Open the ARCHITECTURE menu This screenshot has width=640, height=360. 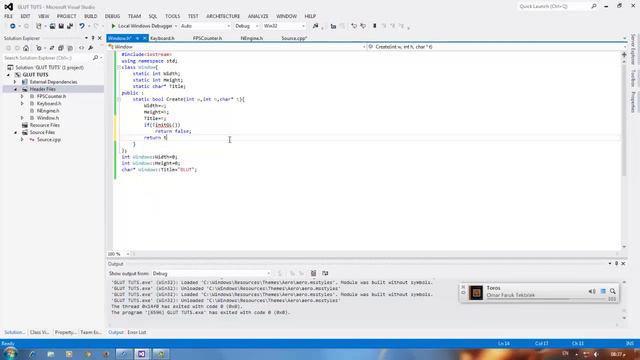[x=223, y=16]
